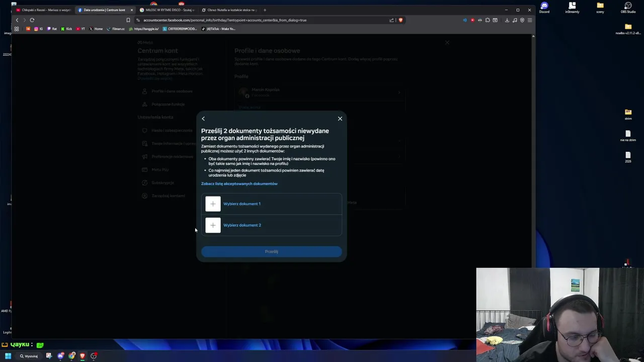Select Profile i dane osobowe in background sidebar
The image size is (644, 362).
pos(168,91)
